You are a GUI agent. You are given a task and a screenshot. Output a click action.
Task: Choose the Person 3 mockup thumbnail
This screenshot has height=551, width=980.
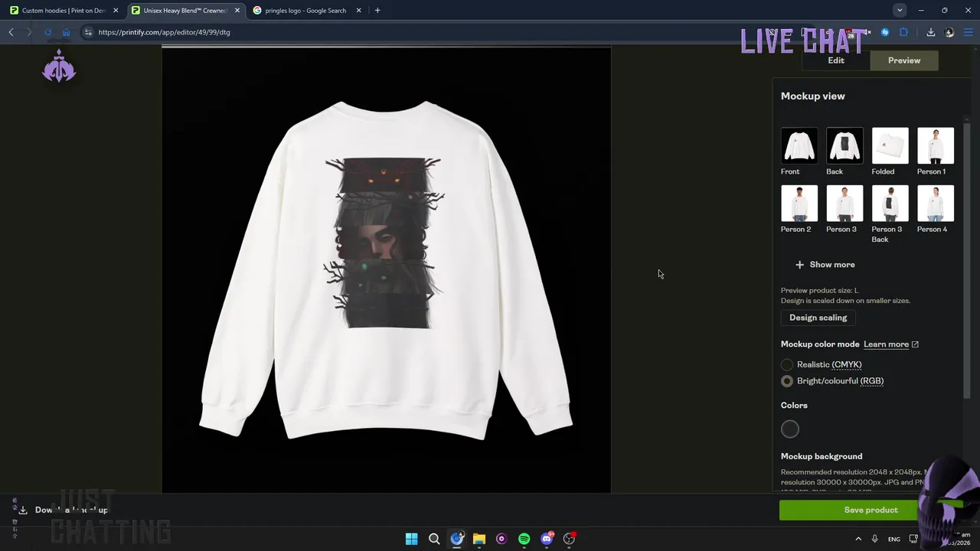tap(844, 204)
